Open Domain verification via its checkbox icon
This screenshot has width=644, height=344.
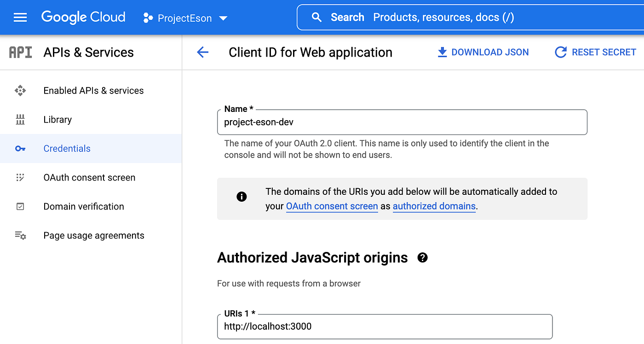20,206
